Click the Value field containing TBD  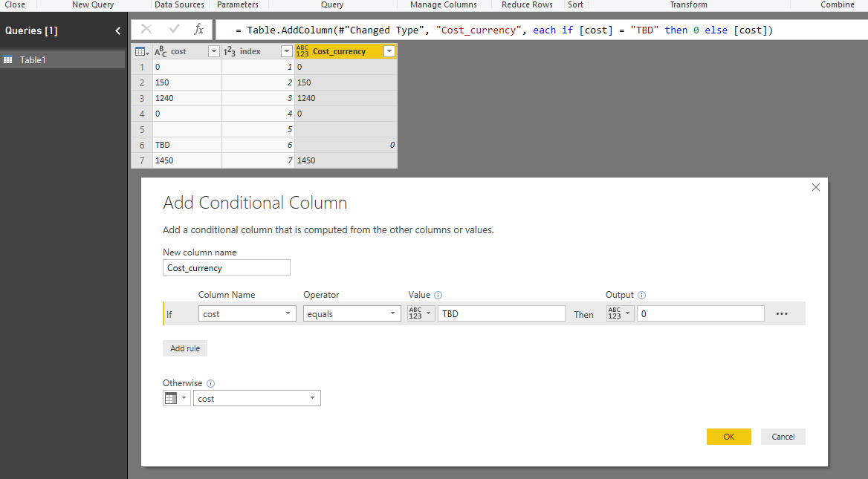(502, 313)
